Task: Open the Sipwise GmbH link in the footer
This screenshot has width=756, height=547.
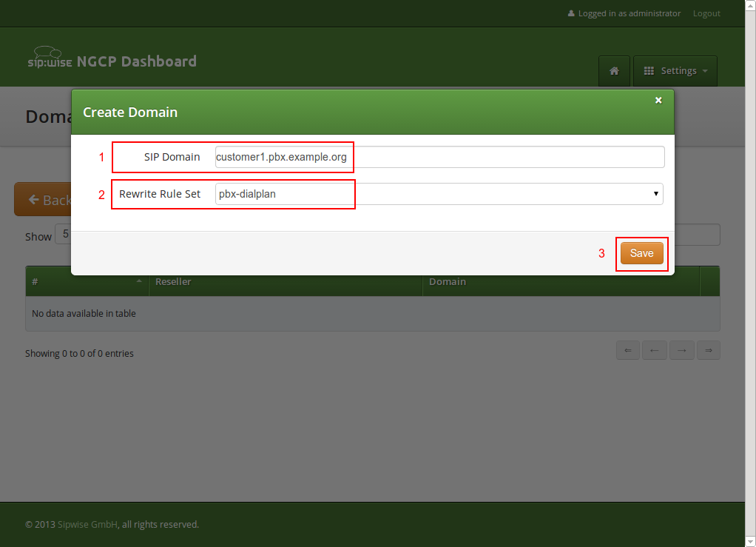Action: tap(87, 524)
